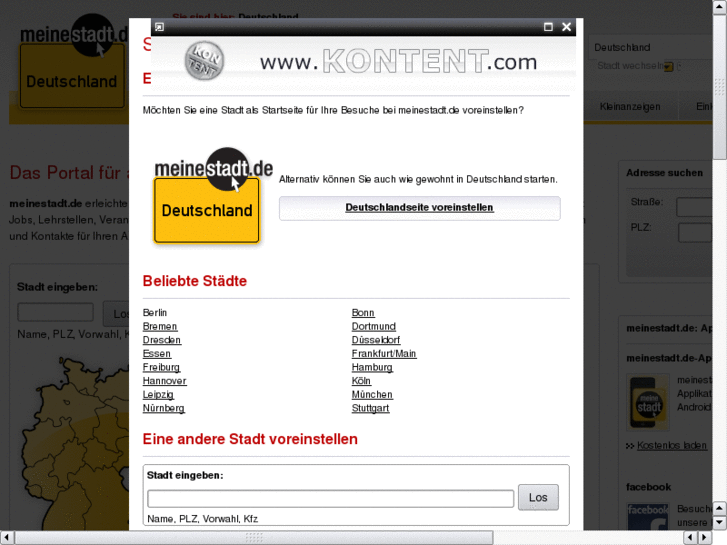The image size is (727, 545).
Task: Click background meinestadt.de Deutschland logo at the top left
Action: [73, 61]
